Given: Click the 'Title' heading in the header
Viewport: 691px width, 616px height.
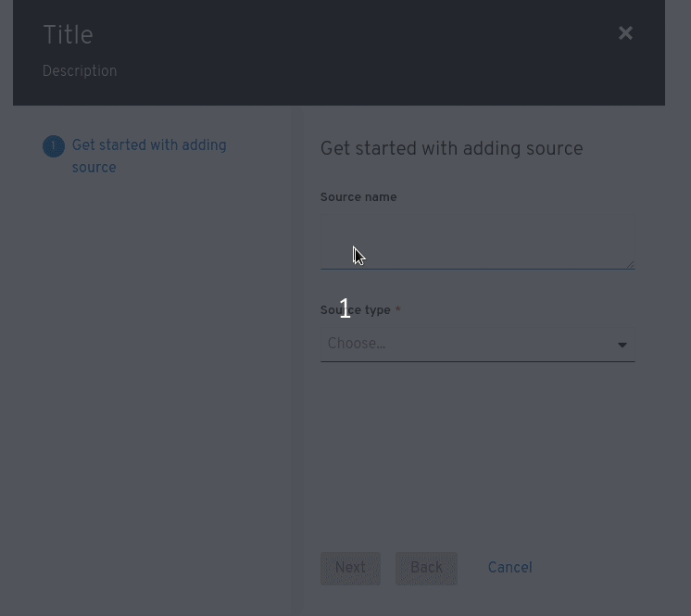Looking at the screenshot, I should point(68,35).
